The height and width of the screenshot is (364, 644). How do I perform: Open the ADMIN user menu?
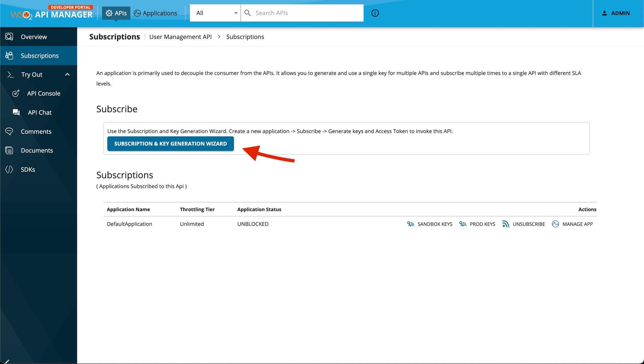[616, 13]
